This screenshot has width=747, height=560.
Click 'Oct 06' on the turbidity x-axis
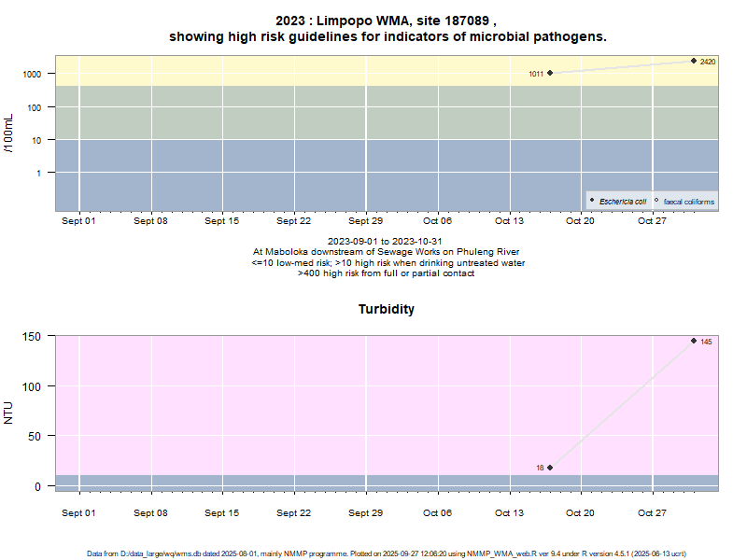point(437,512)
